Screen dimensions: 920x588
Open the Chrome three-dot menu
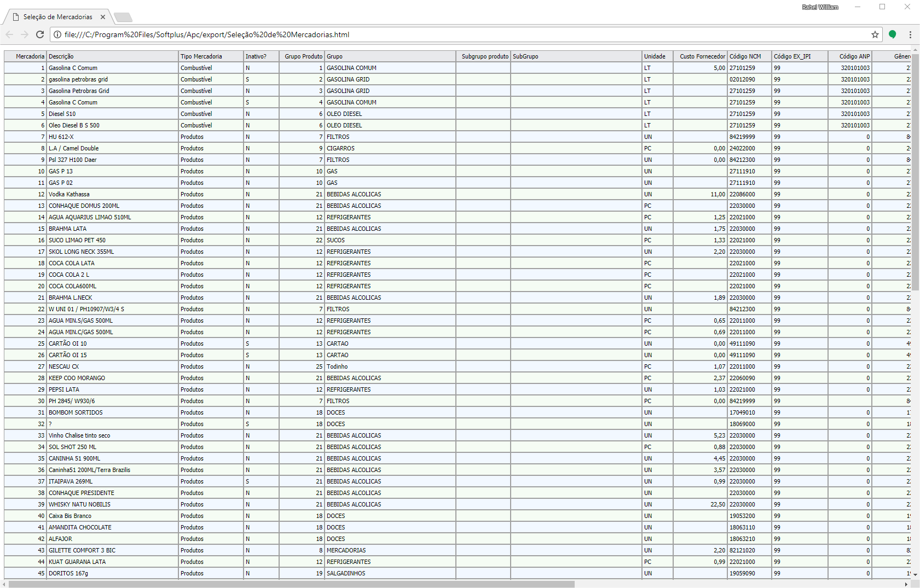tap(910, 34)
